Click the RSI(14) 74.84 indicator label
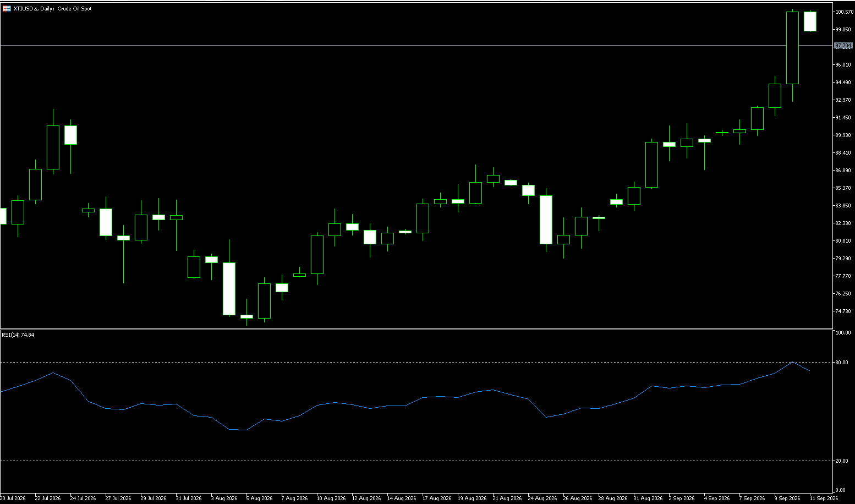 [18, 335]
